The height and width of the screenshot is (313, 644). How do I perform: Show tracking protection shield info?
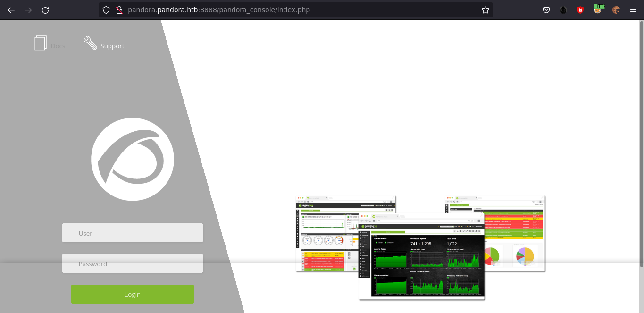click(x=106, y=10)
